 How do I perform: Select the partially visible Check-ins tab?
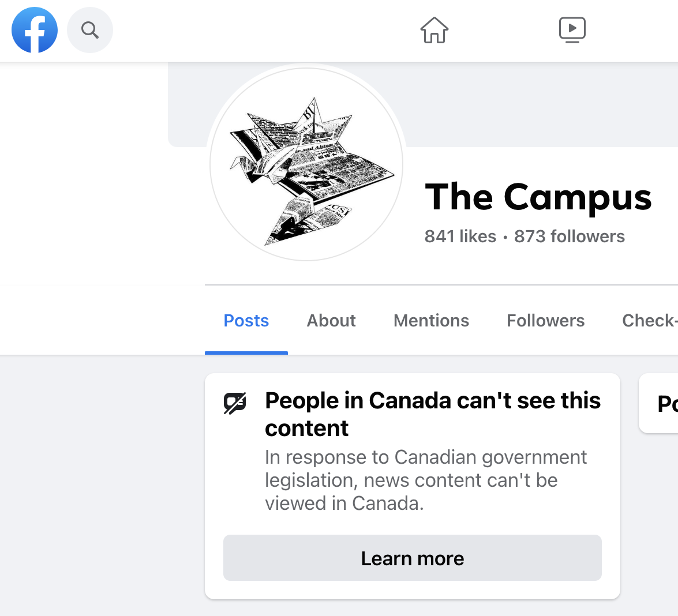[649, 321]
